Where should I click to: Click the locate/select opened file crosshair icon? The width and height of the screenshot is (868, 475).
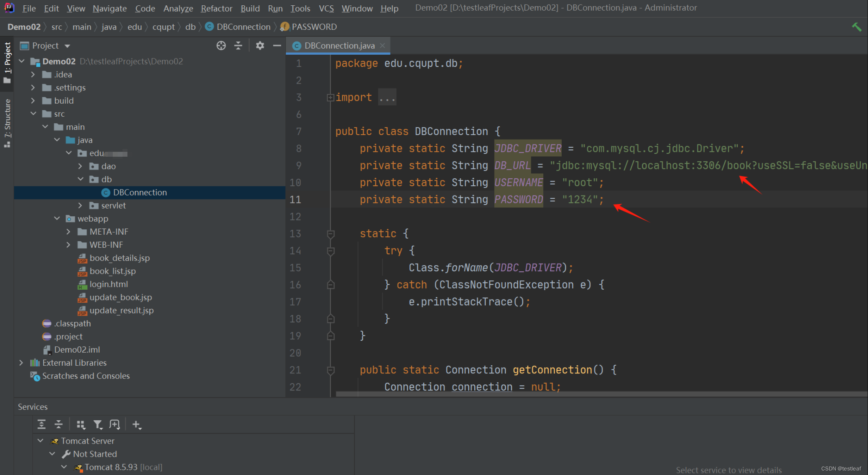tap(221, 46)
